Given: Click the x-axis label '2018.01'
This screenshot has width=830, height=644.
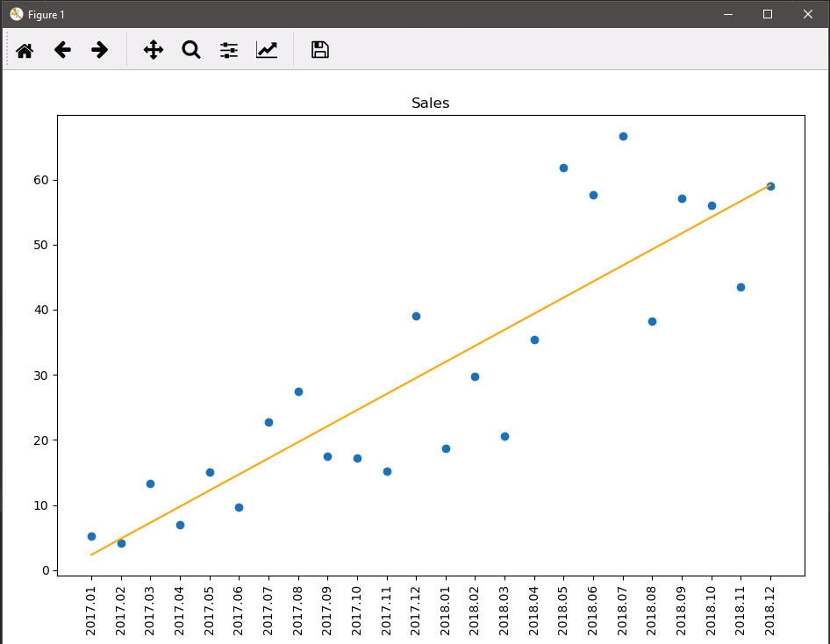Looking at the screenshot, I should tap(445, 611).
